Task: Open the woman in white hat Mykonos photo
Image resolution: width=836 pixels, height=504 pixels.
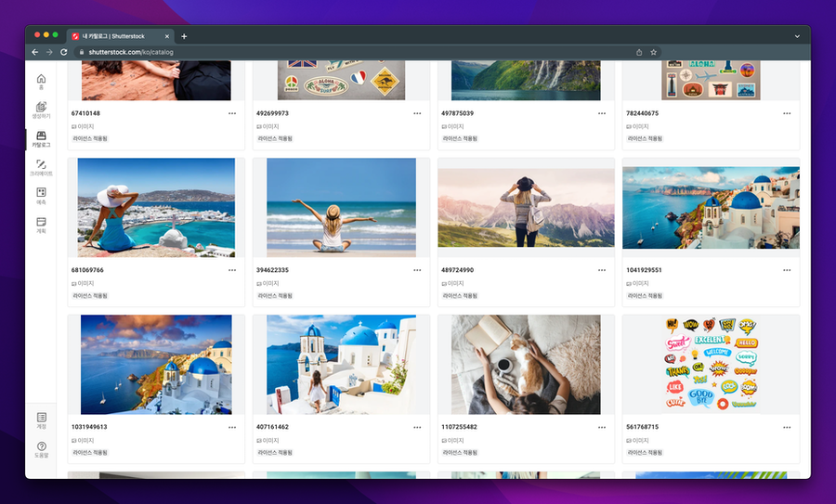Action: (156, 208)
